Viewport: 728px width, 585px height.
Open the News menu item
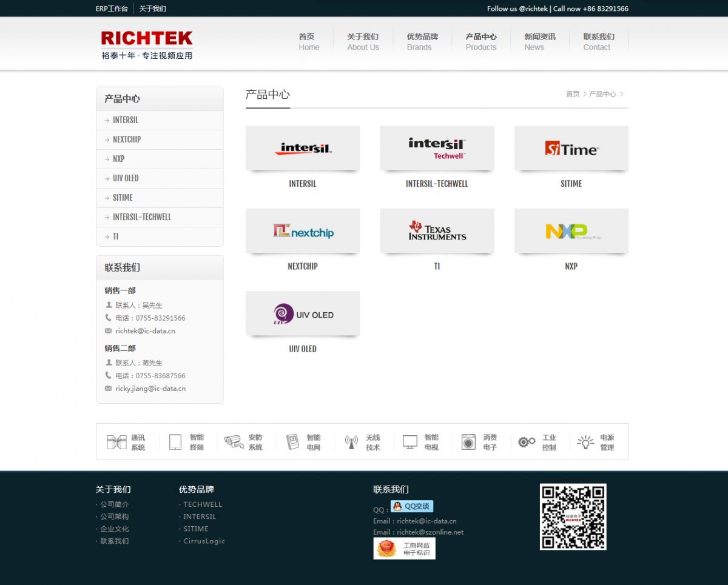(x=539, y=42)
